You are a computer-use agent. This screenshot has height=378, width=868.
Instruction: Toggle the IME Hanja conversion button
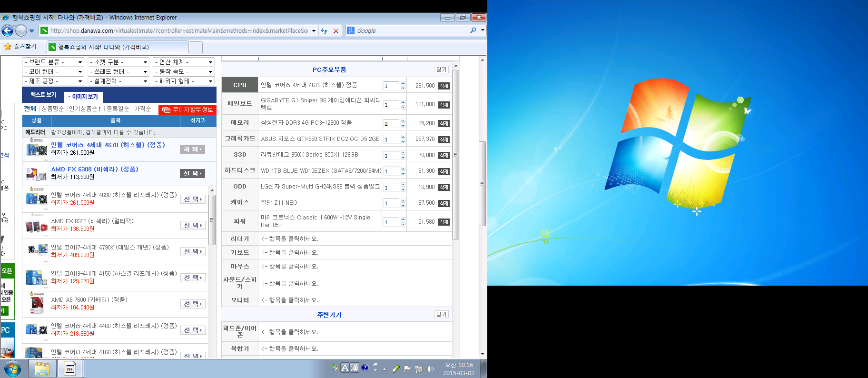click(x=355, y=368)
